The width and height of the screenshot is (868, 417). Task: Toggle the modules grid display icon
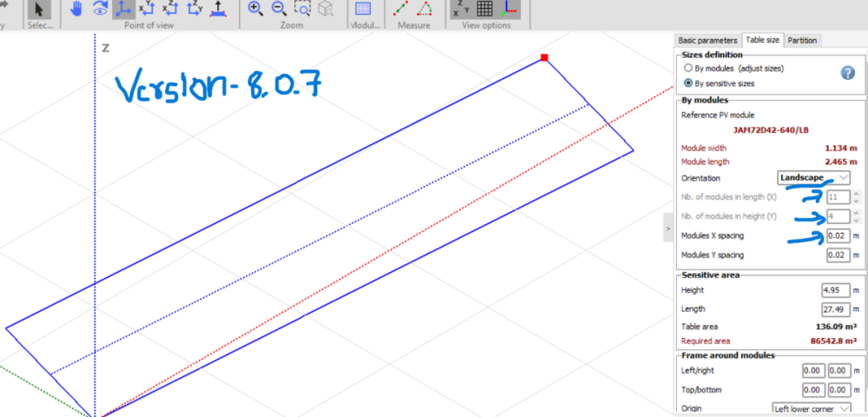363,10
